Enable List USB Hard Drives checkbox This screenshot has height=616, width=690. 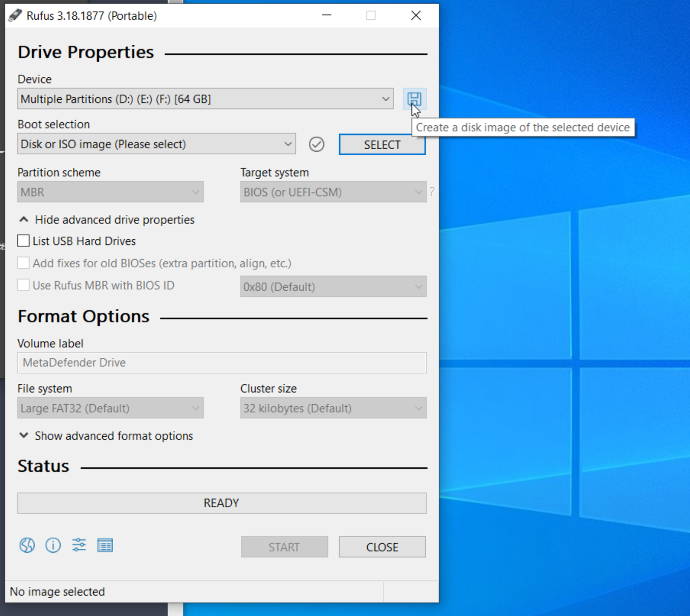click(x=23, y=241)
